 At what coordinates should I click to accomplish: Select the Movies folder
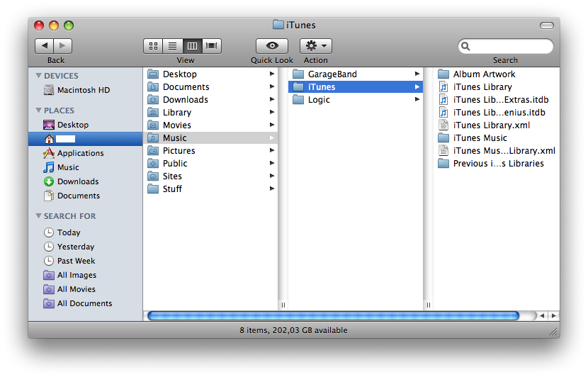[x=210, y=125]
